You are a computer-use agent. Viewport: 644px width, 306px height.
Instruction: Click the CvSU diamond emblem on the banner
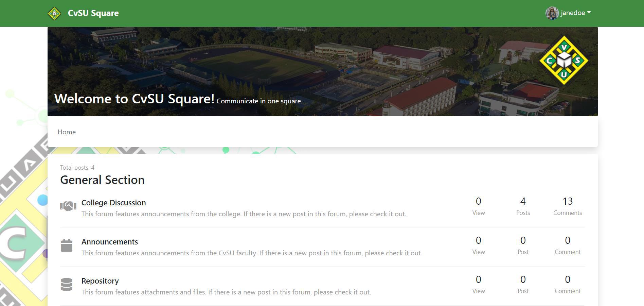tap(563, 60)
